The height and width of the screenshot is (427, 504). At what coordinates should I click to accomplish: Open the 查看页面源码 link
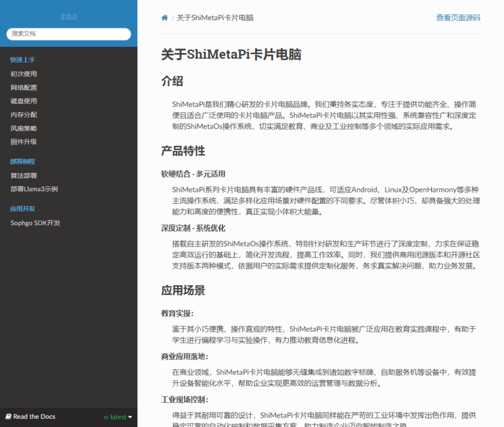[x=458, y=18]
